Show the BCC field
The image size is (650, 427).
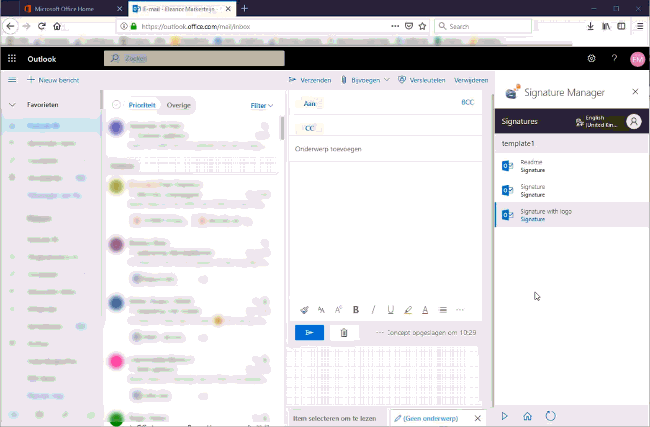[x=468, y=102]
